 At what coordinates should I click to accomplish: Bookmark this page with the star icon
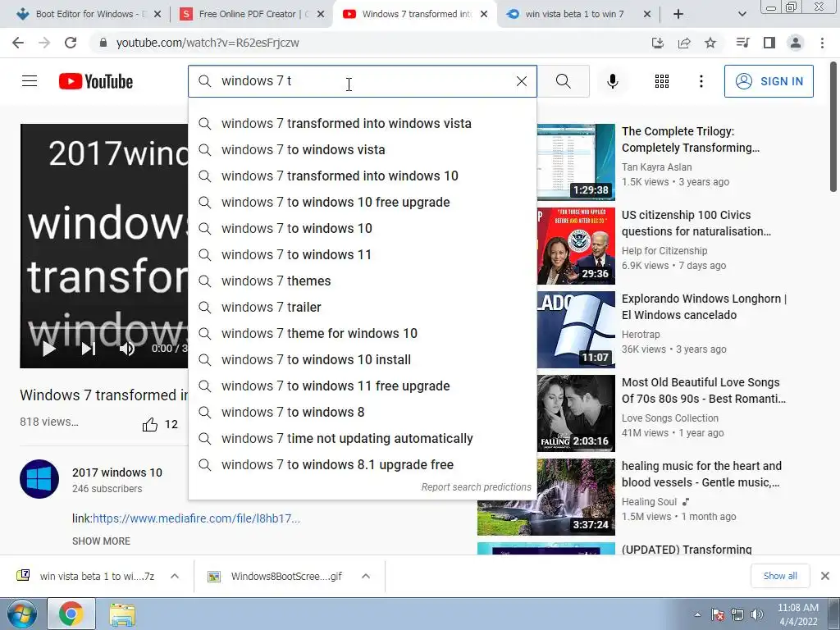click(710, 43)
